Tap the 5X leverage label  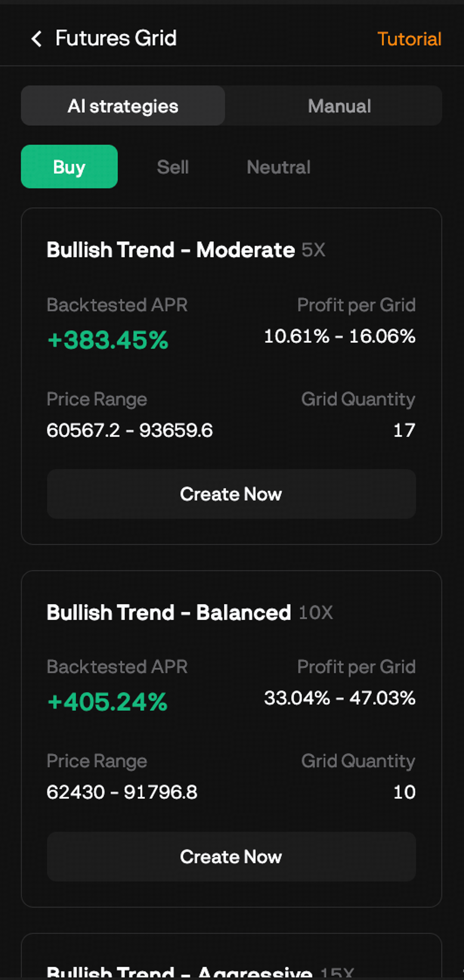313,250
